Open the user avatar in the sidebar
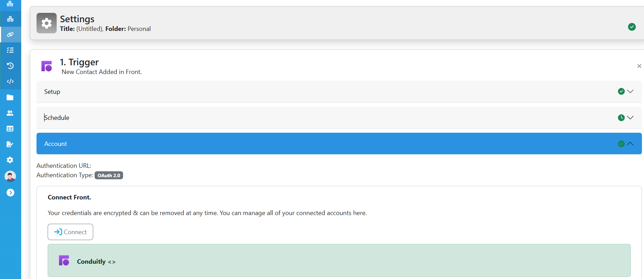 point(10,176)
